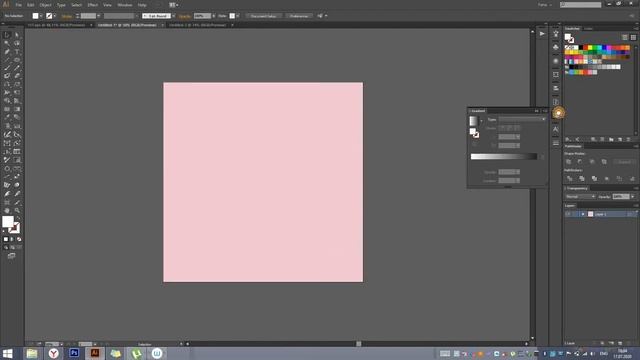Viewport: 640px width, 360px height.
Task: Click Divide pathfinder icon
Action: (x=569, y=178)
